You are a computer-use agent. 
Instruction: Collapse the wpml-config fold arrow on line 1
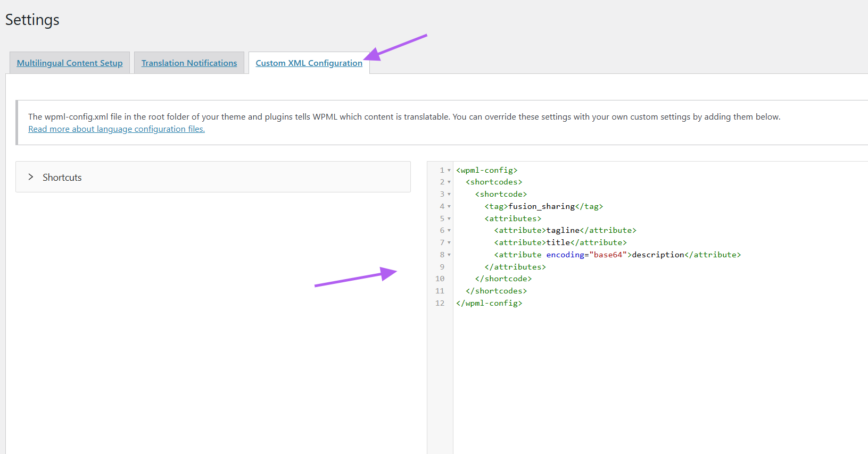tap(449, 171)
